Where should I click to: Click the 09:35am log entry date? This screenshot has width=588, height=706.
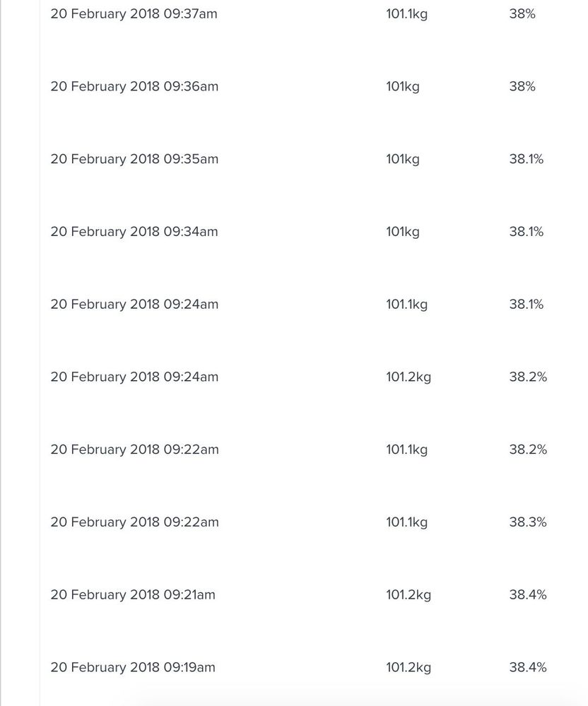[134, 159]
